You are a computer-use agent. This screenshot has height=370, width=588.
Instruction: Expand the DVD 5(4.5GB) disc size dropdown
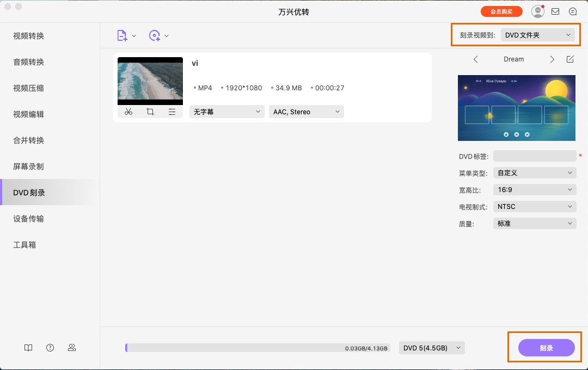pyautogui.click(x=432, y=348)
